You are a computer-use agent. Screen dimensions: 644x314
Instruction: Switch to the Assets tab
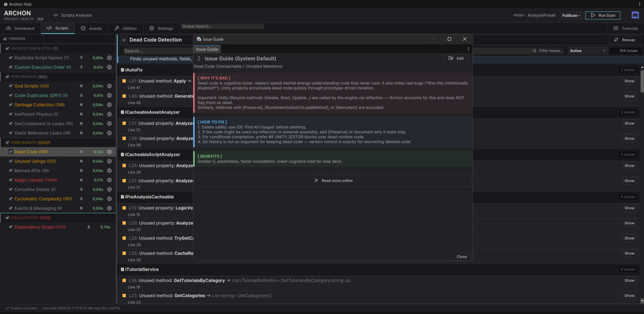(91, 28)
